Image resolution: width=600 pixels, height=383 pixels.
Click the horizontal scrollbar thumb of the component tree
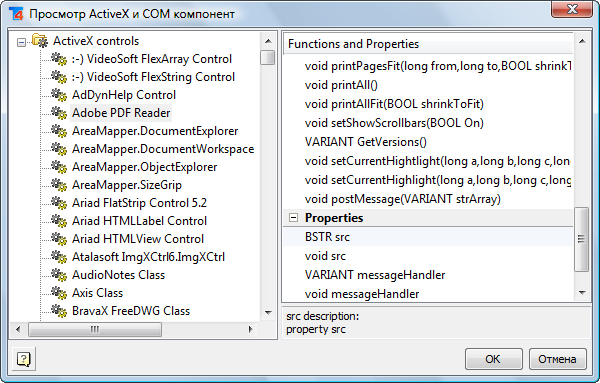click(x=95, y=329)
